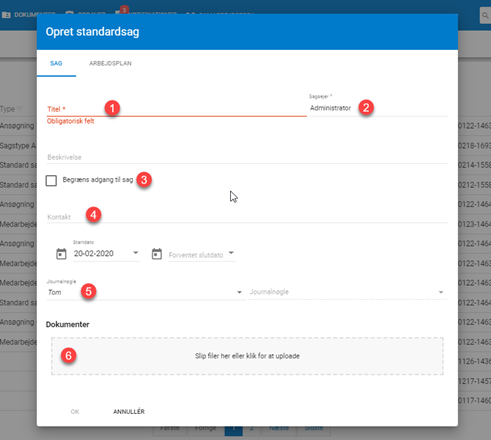Click the Kontakt input field
491x440 pixels.
point(247,217)
